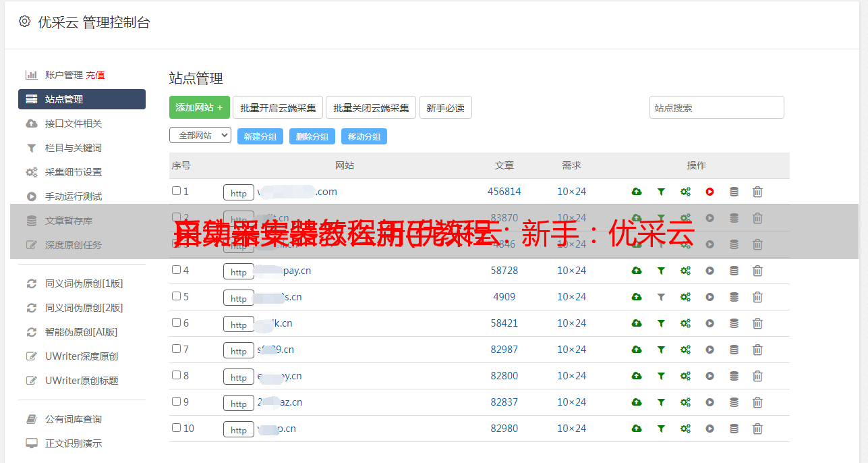Click cloud upload icon in row 9
This screenshot has height=463, width=868.
(x=637, y=402)
